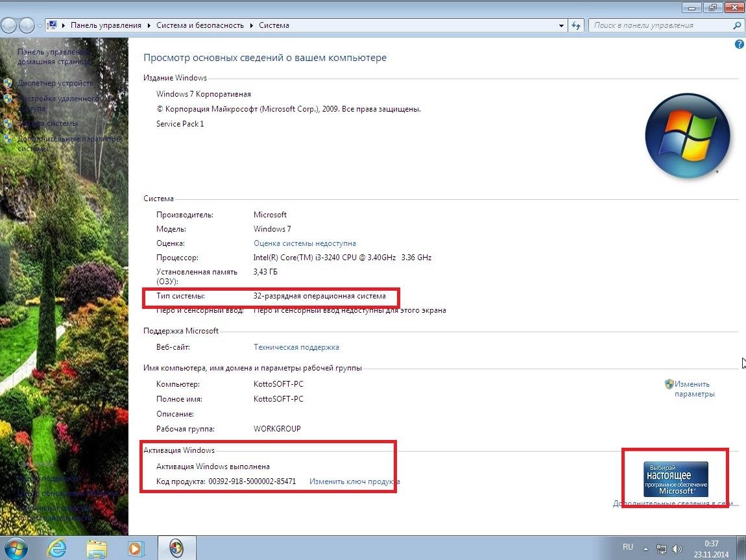Open Защита системы sidebar link
The image size is (746, 560).
coord(47,123)
